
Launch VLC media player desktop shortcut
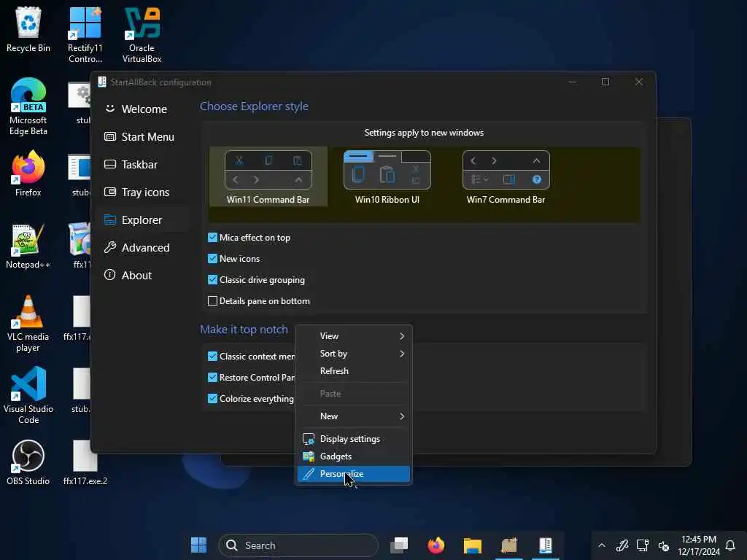coord(28,324)
